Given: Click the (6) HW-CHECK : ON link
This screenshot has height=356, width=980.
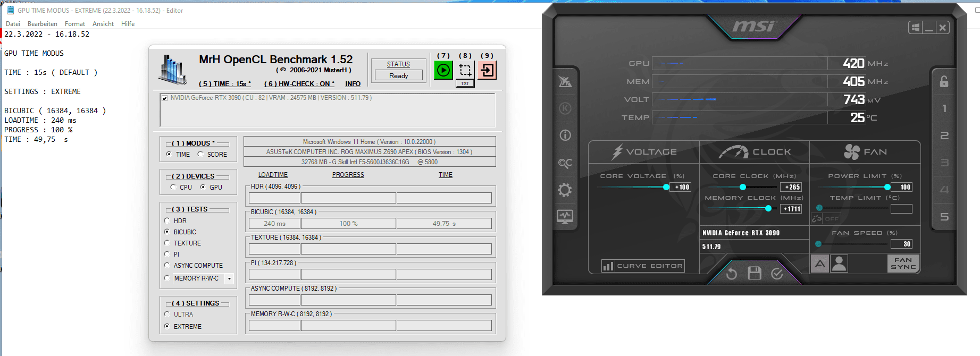Looking at the screenshot, I should point(299,84).
